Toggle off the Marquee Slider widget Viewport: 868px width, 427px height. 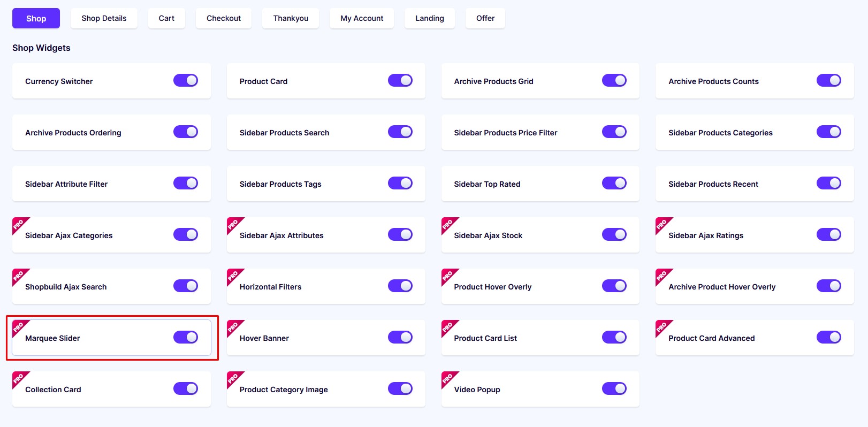point(186,337)
